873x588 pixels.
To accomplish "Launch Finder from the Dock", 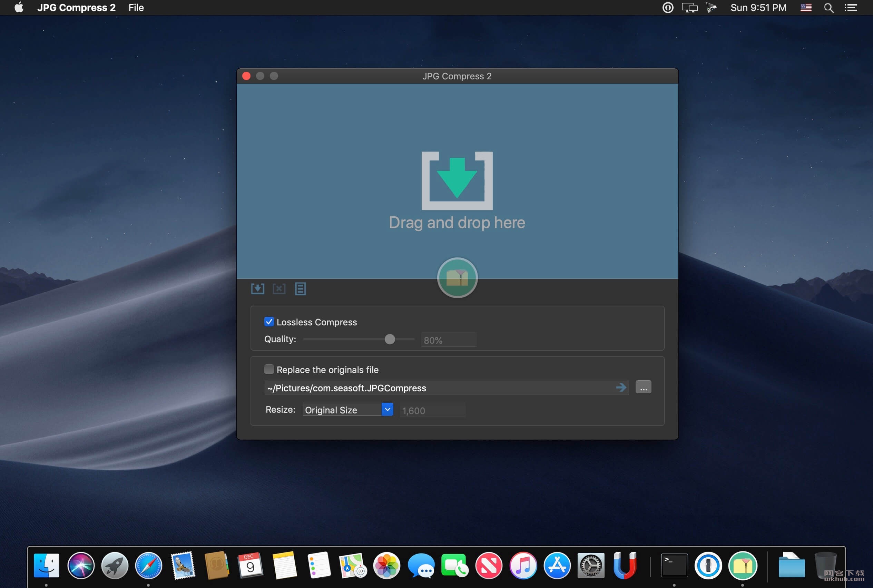I will coord(47,565).
